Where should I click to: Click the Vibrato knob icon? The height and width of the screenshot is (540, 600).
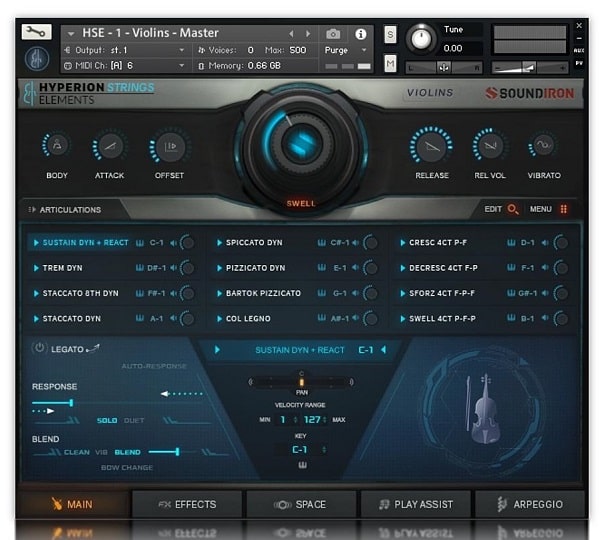544,145
